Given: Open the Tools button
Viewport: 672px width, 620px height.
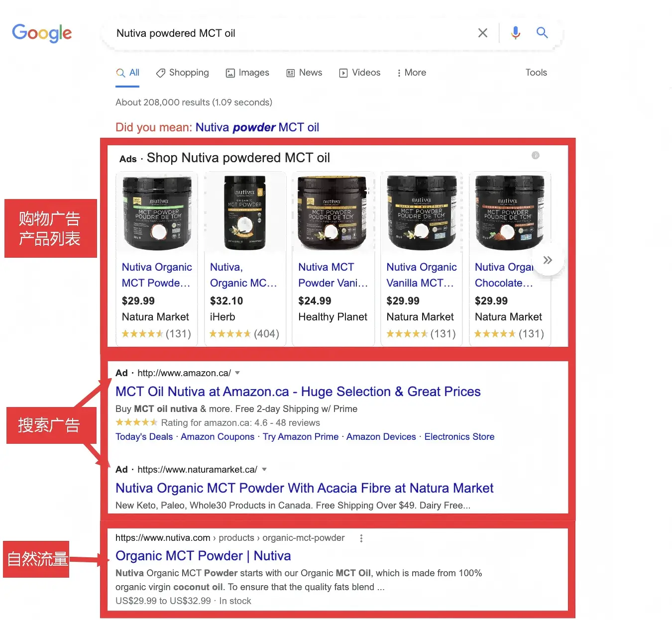Looking at the screenshot, I should tap(536, 73).
